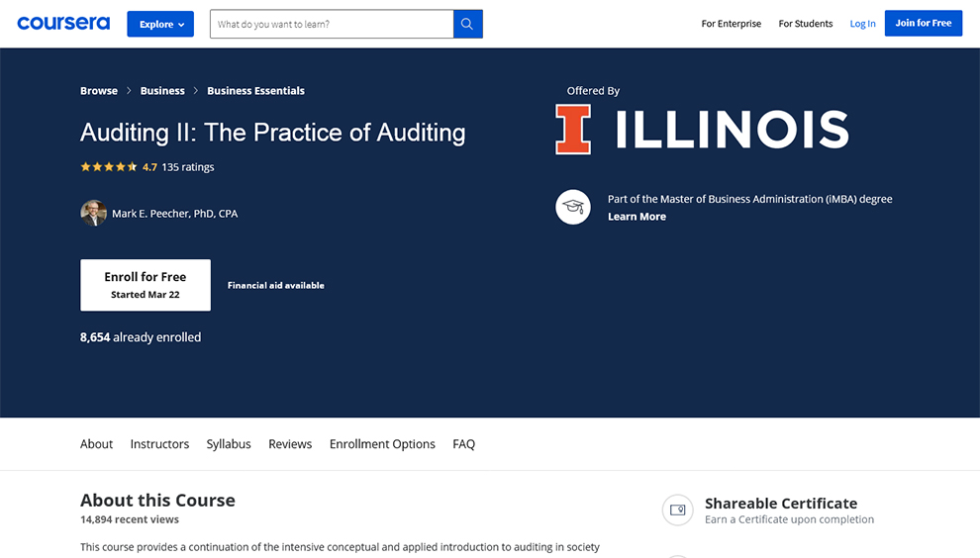Image resolution: width=980 pixels, height=558 pixels.
Task: Click the blue search magnifier button
Action: (x=468, y=24)
